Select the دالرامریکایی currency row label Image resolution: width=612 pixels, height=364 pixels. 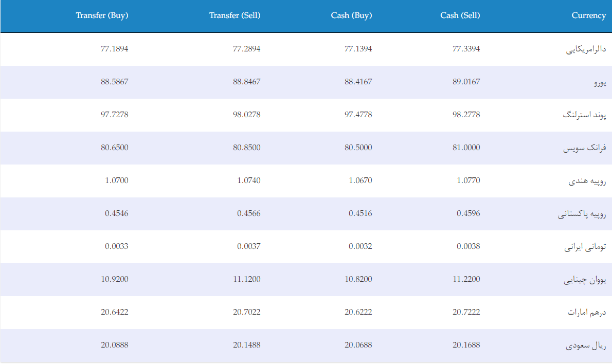coord(586,49)
